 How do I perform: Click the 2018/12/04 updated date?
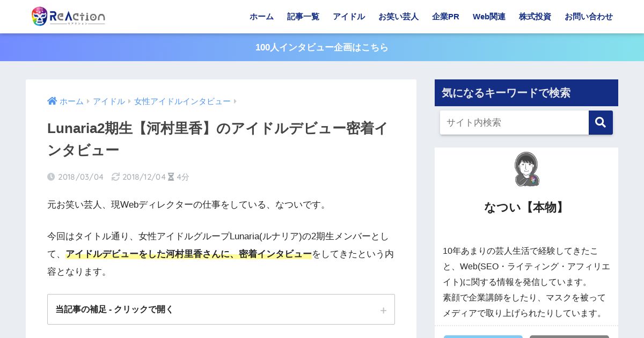[x=144, y=177]
